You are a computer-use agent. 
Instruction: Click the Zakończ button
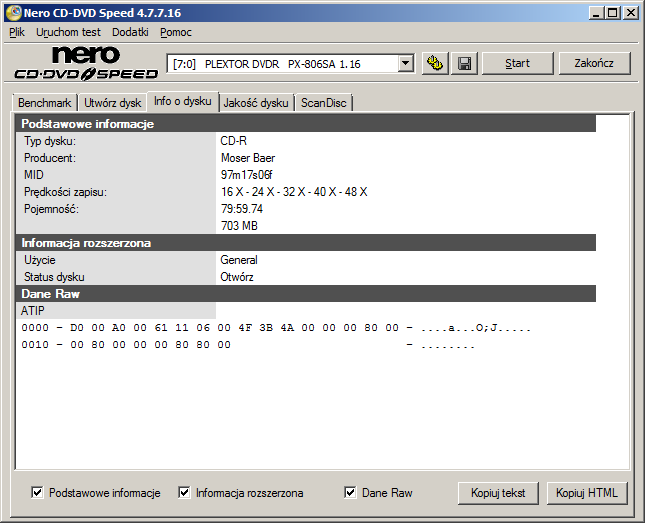[x=594, y=63]
